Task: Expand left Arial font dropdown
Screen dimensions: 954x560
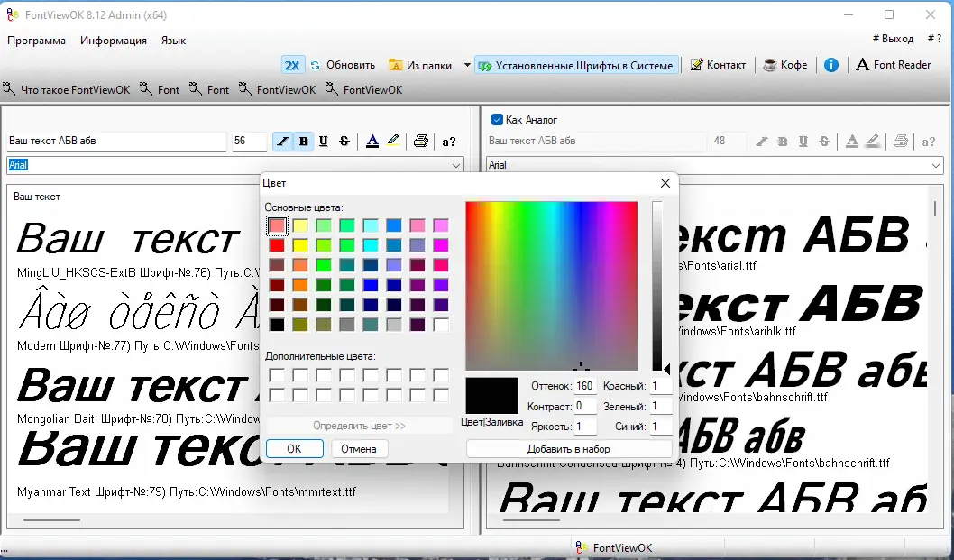Action: [455, 165]
